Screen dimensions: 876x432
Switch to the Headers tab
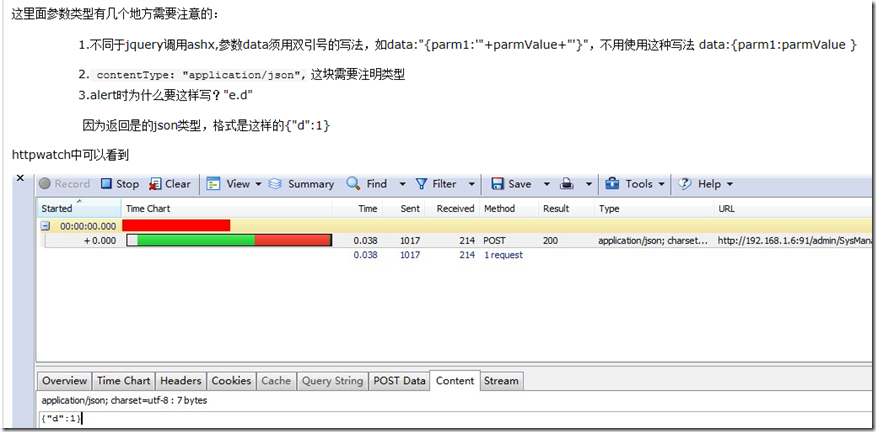(x=180, y=381)
